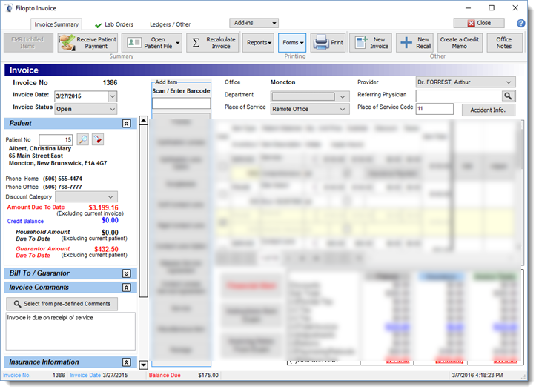This screenshot has width=539, height=392.
Task: Click the Filopto app icon in title bar
Action: [9, 8]
